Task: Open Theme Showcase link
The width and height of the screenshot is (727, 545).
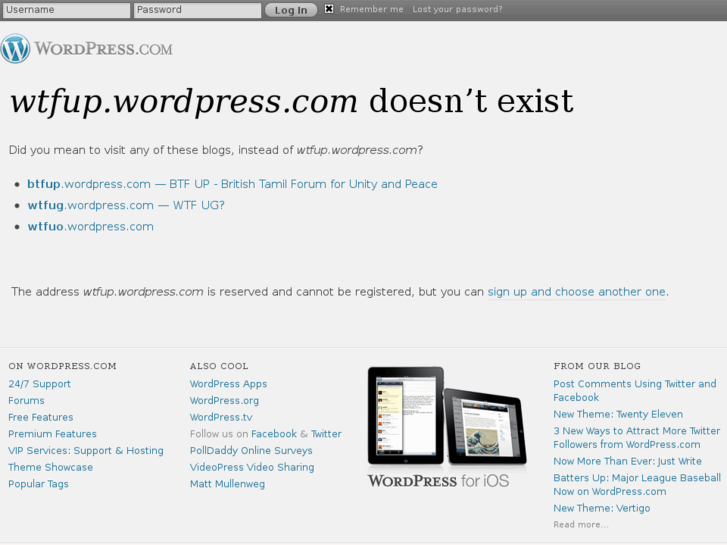Action: click(x=51, y=467)
